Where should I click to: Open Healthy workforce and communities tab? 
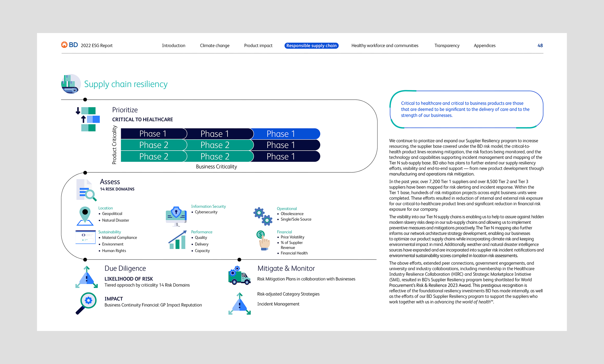click(x=385, y=46)
